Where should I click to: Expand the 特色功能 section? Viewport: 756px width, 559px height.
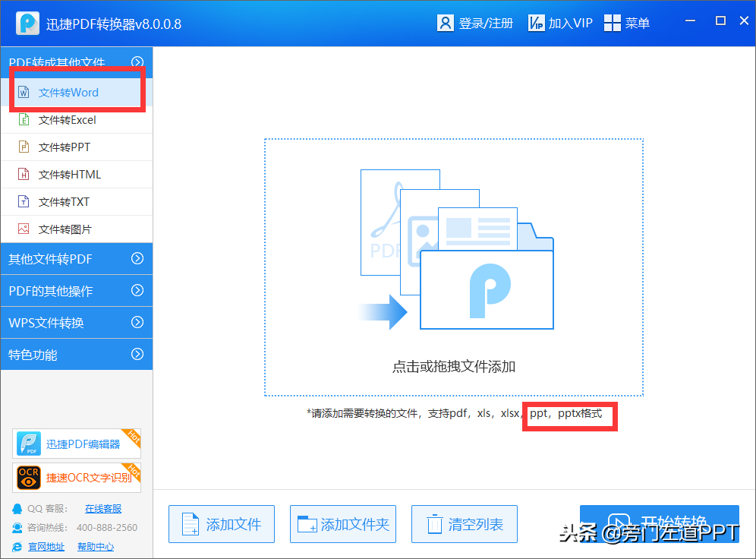(x=77, y=355)
